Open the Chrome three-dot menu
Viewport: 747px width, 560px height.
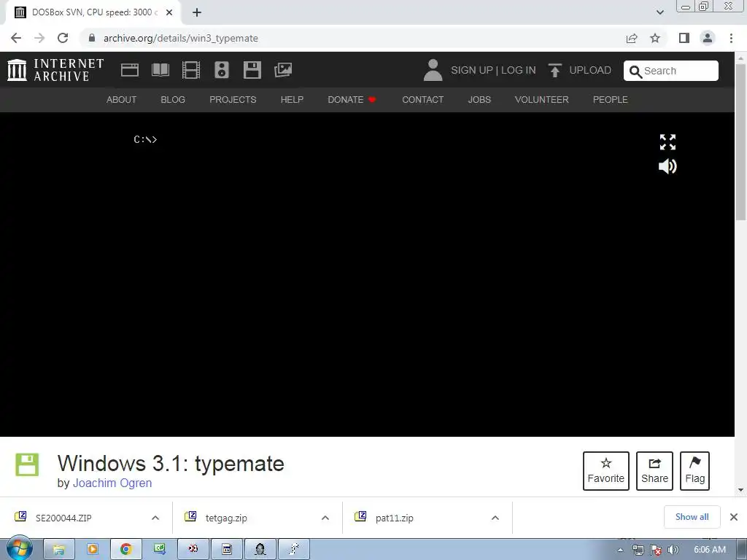coord(731,38)
